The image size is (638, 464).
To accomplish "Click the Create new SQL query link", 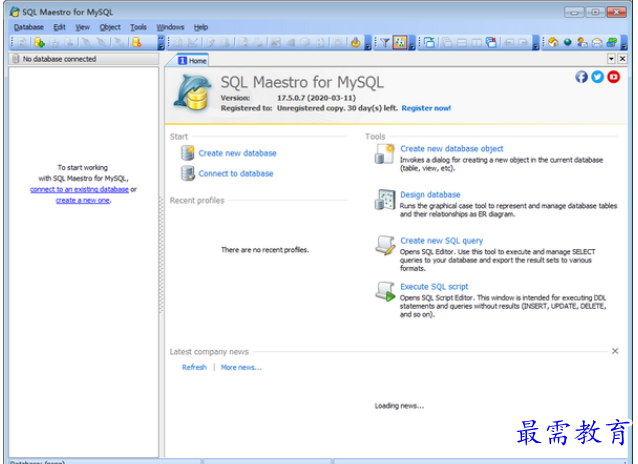I will [441, 241].
